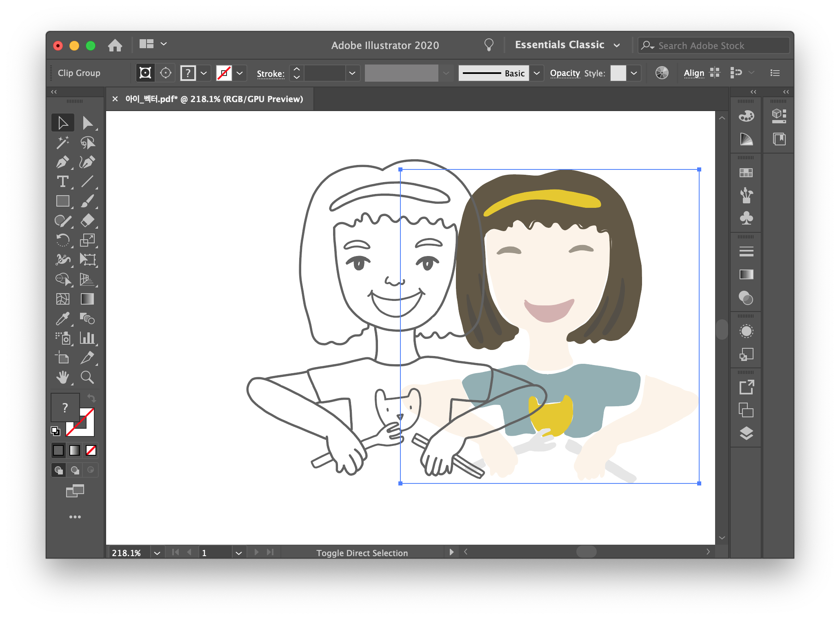Screen dimensions: 840x619
Task: Open the Swatches panel icon
Action: (746, 173)
